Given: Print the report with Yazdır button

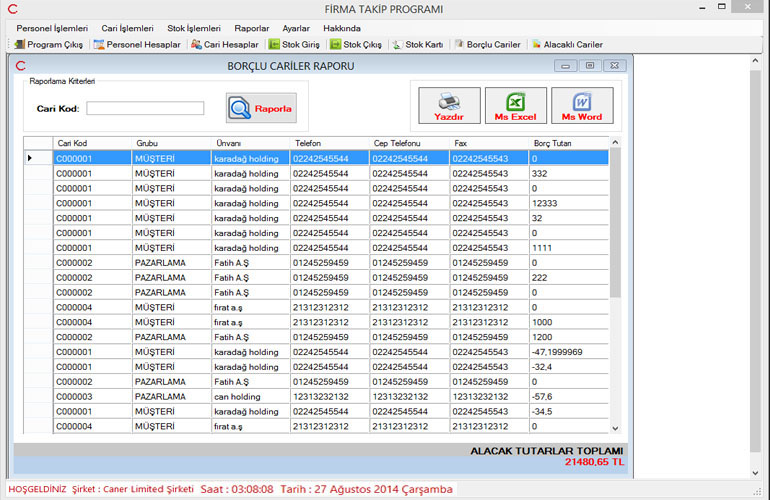Looking at the screenshot, I should pyautogui.click(x=448, y=105).
